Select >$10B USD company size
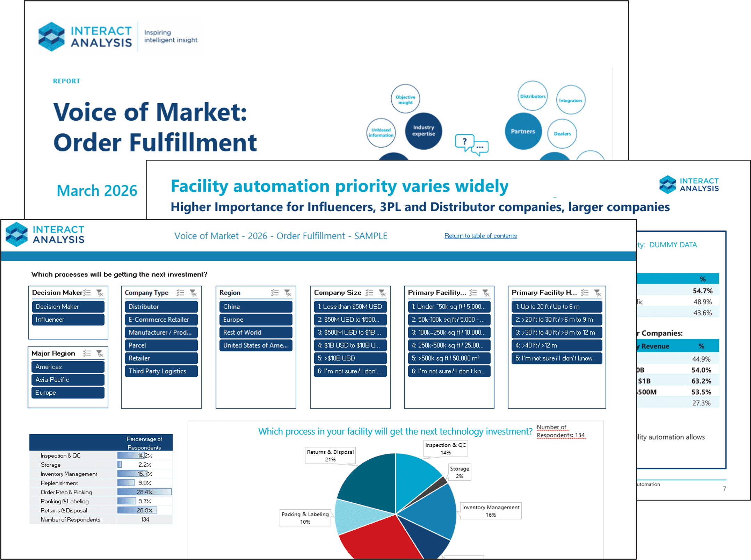The width and height of the screenshot is (751, 560). point(350,358)
